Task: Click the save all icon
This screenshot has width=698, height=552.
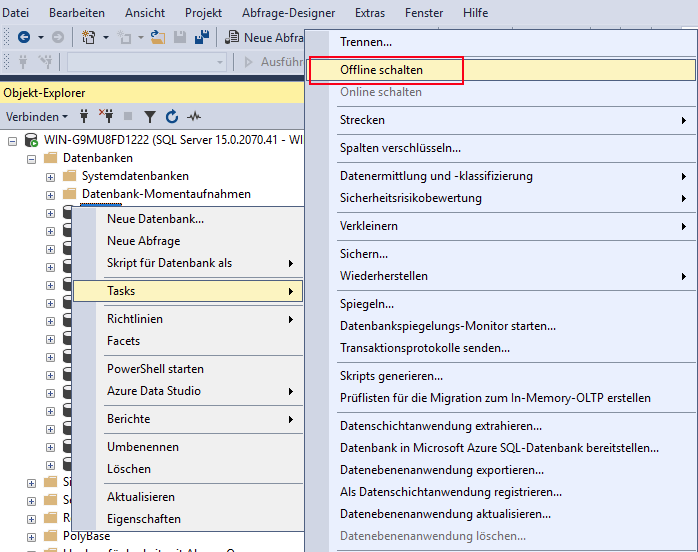Action: pyautogui.click(x=201, y=37)
